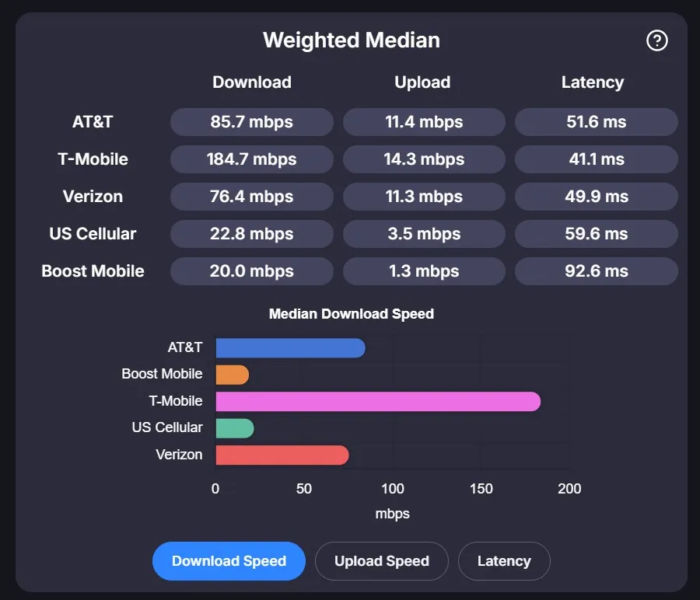
Task: Click the Latency column header
Action: (593, 82)
